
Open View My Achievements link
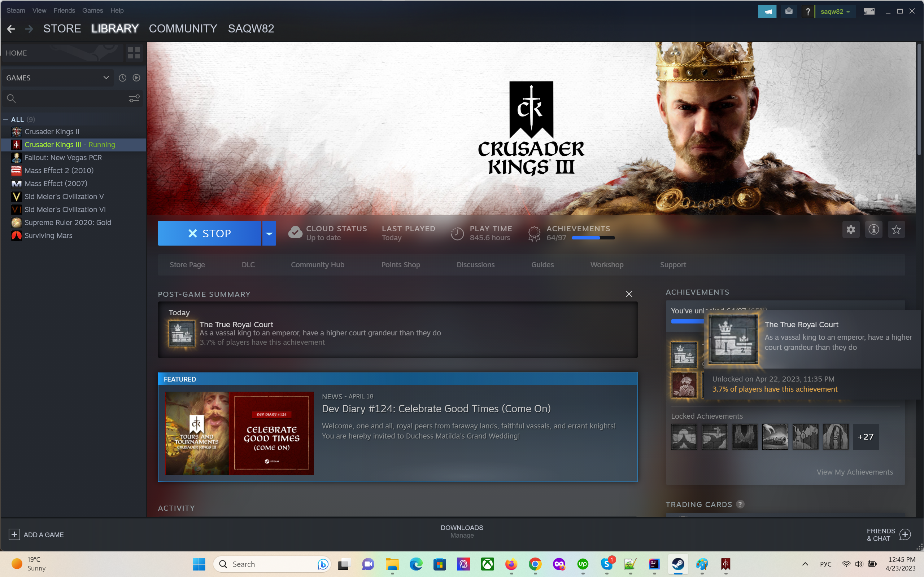point(854,472)
